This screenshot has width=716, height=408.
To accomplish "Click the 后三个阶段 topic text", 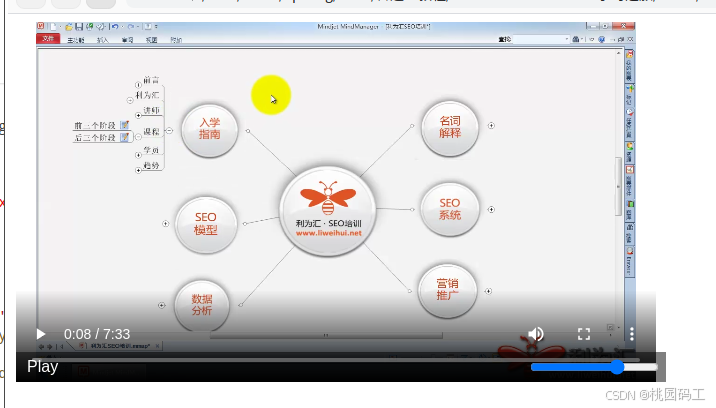I will tap(95, 138).
